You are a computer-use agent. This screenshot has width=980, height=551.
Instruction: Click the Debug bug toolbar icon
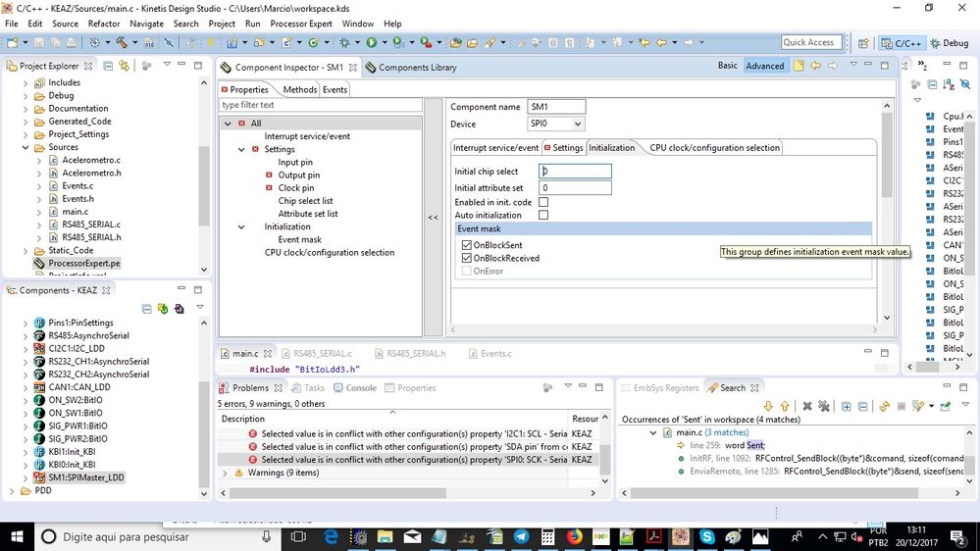pos(344,42)
